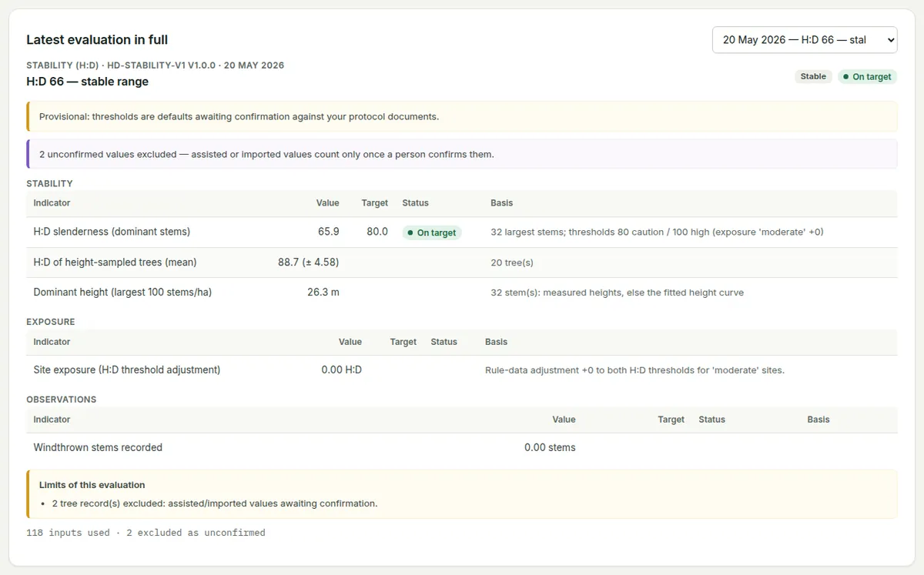The width and height of the screenshot is (924, 575).
Task: Click the Stable badge
Action: point(813,77)
